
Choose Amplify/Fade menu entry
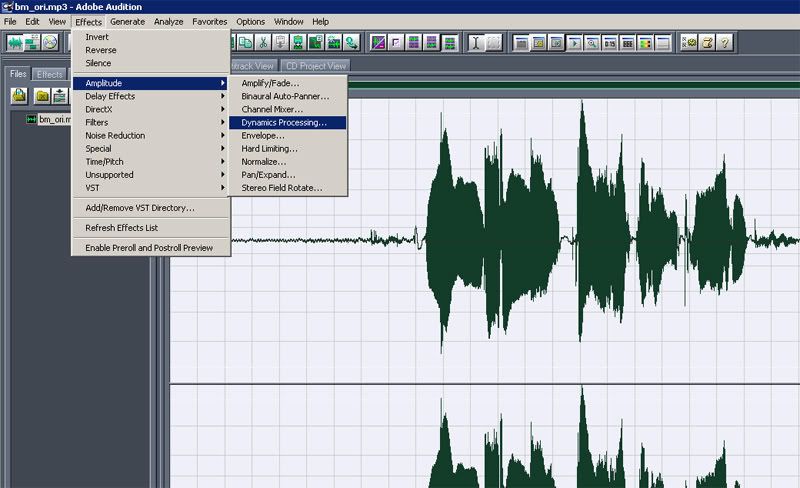pyautogui.click(x=288, y=83)
